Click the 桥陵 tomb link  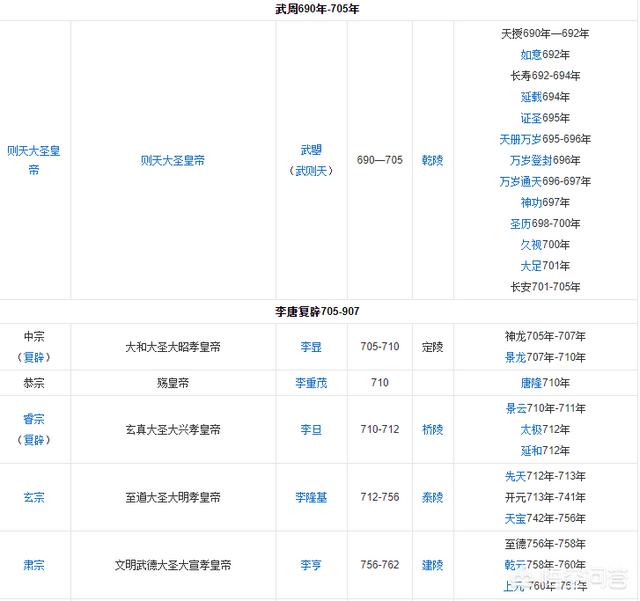(432, 430)
